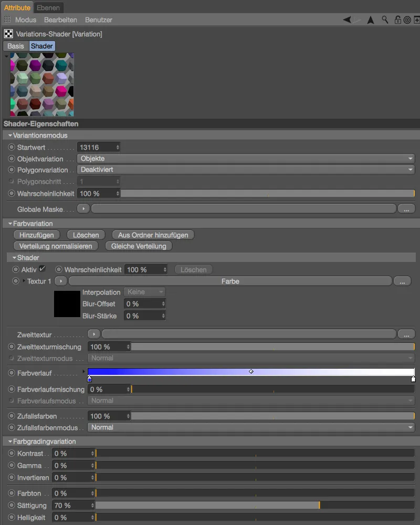This screenshot has height=525, width=420.
Task: Click the upward parent-object arrow icon
Action: coord(370,20)
